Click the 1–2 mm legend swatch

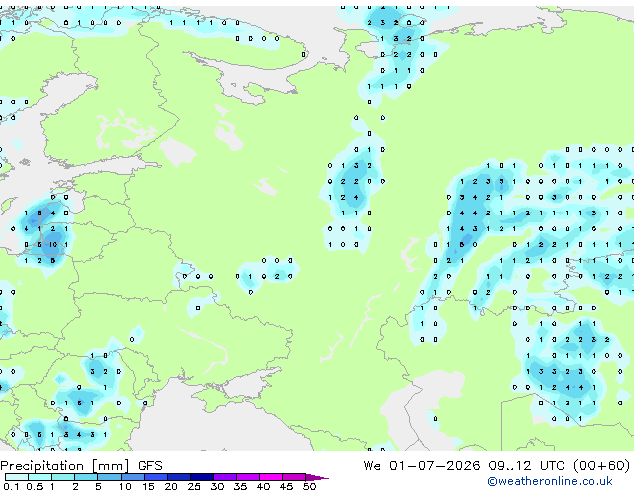click(x=63, y=477)
